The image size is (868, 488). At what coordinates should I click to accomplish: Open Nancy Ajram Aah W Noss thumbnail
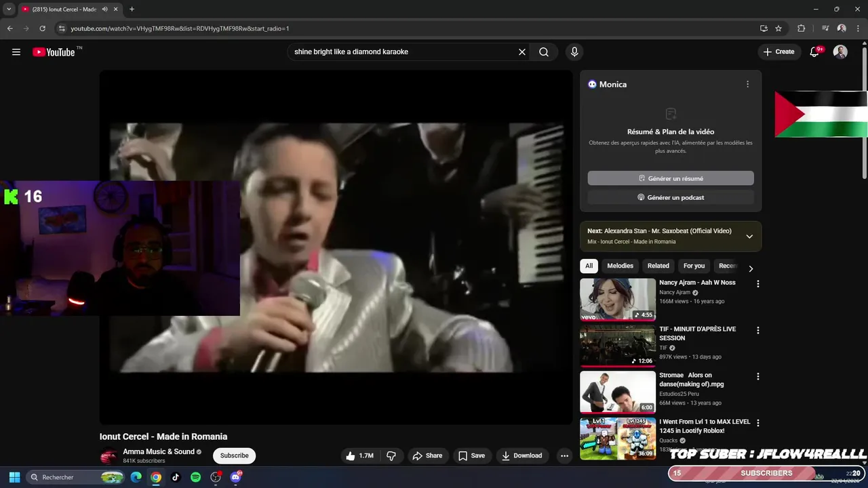click(x=618, y=300)
